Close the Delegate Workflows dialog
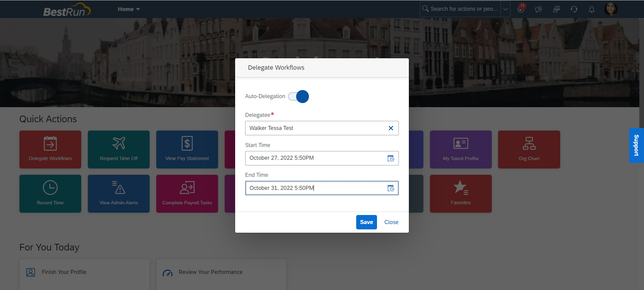The height and width of the screenshot is (290, 644). pyautogui.click(x=391, y=222)
